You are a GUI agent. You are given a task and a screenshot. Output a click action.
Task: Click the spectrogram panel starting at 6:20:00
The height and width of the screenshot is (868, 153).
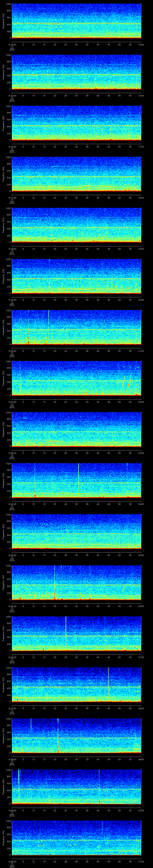[76, 327]
